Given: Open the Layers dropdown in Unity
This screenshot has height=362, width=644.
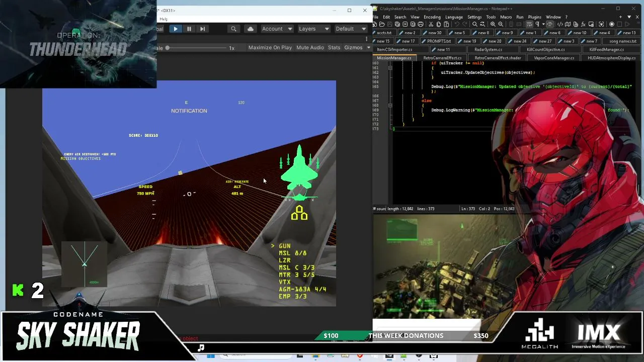Looking at the screenshot, I should tap(313, 29).
